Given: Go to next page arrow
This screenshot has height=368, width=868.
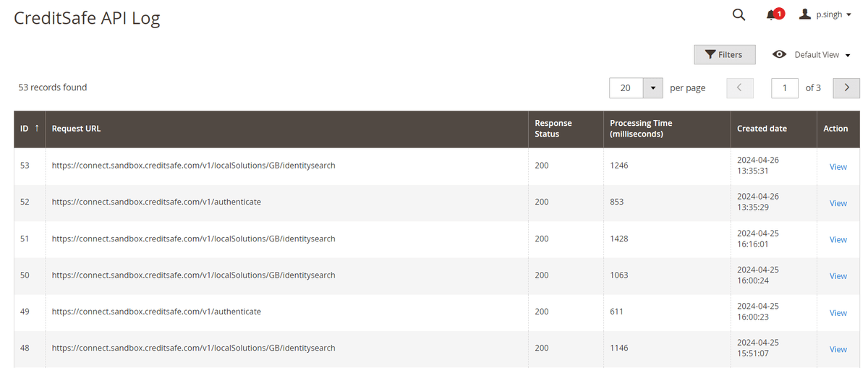Looking at the screenshot, I should [x=846, y=87].
